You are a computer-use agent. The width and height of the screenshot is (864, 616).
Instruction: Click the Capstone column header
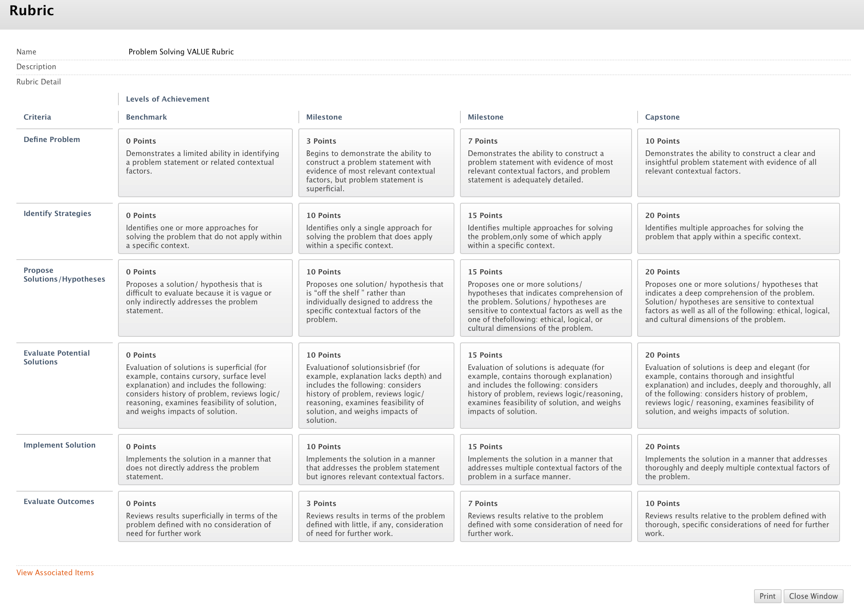[662, 117]
